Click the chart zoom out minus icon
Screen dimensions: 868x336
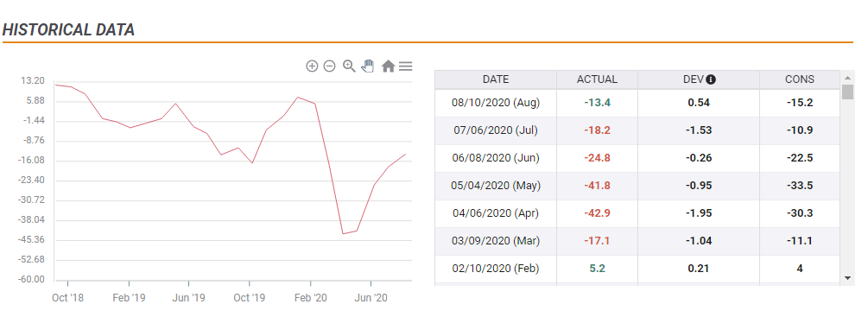point(329,67)
